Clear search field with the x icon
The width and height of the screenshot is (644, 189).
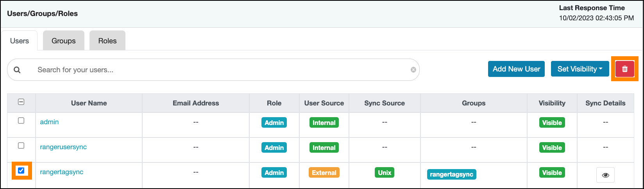pyautogui.click(x=413, y=70)
